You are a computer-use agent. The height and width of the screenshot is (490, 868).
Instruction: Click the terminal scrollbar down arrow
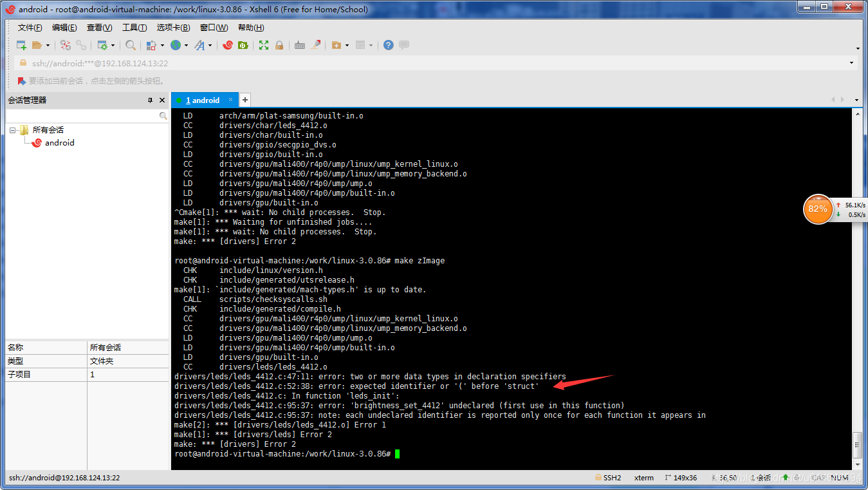(x=856, y=464)
